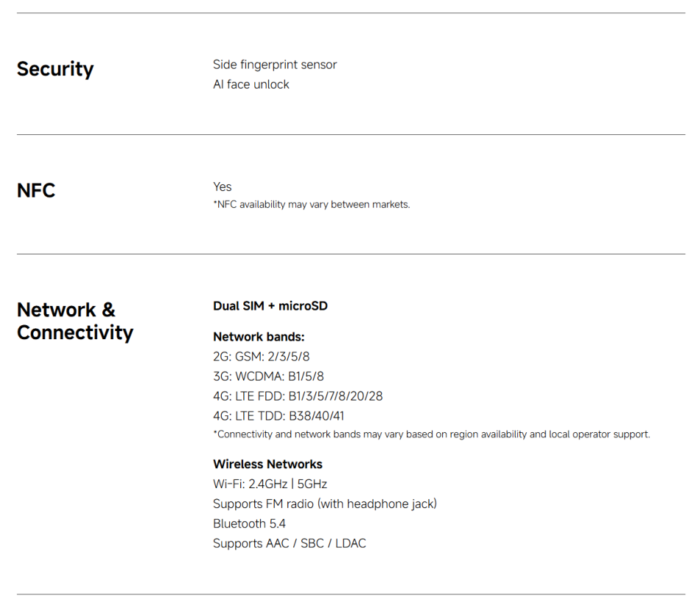Click the 'Network bands:' subheading
Image resolution: width=700 pixels, height=615 pixels.
(x=259, y=337)
